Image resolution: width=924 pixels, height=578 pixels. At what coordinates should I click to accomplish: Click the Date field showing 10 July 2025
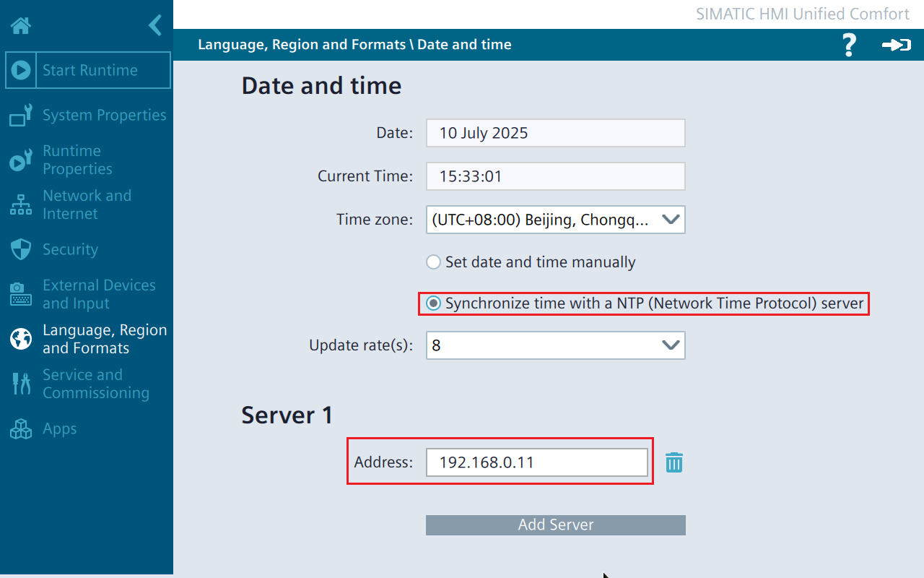(x=554, y=133)
